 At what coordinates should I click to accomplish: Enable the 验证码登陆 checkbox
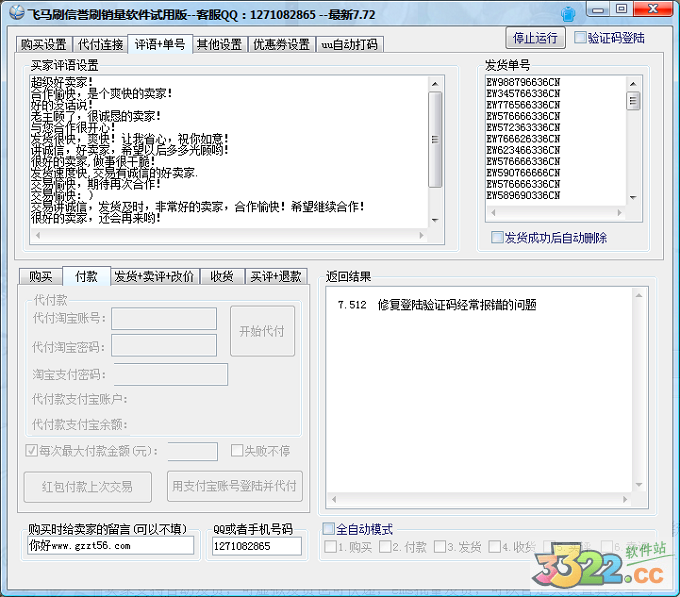coord(580,37)
